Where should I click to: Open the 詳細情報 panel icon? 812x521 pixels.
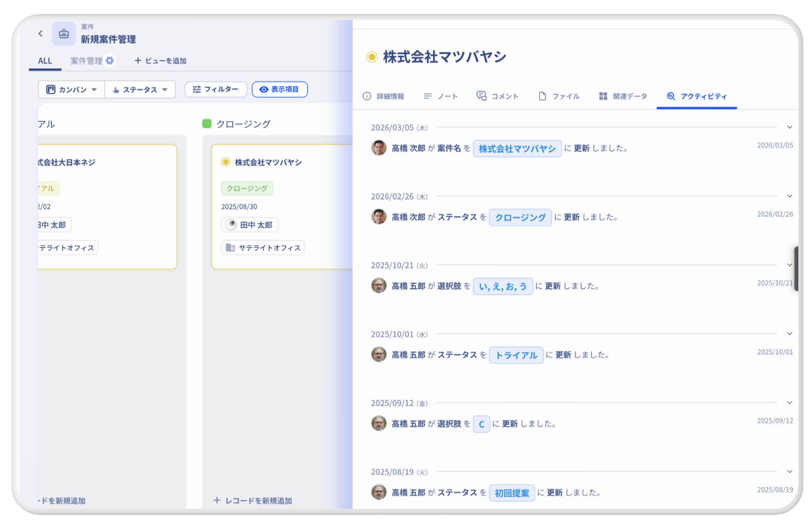tap(366, 96)
